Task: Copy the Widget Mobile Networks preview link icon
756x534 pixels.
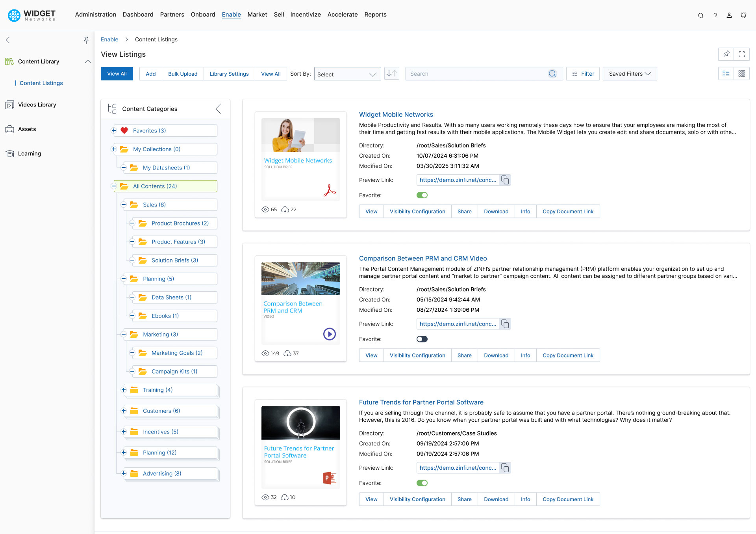Action: tap(505, 180)
